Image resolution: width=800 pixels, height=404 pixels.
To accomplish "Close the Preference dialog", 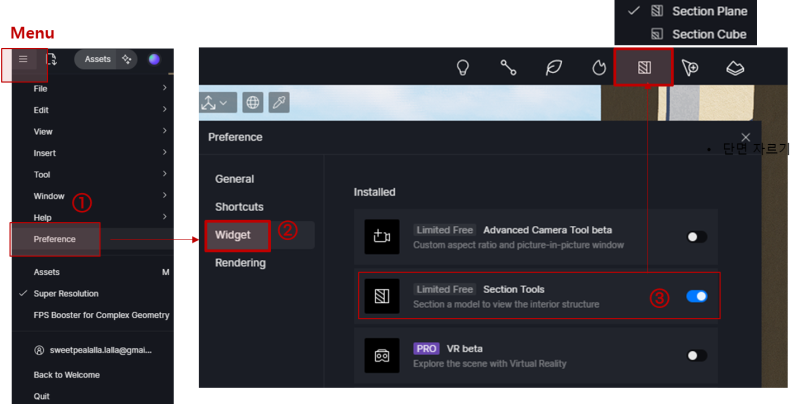I will pyautogui.click(x=745, y=137).
